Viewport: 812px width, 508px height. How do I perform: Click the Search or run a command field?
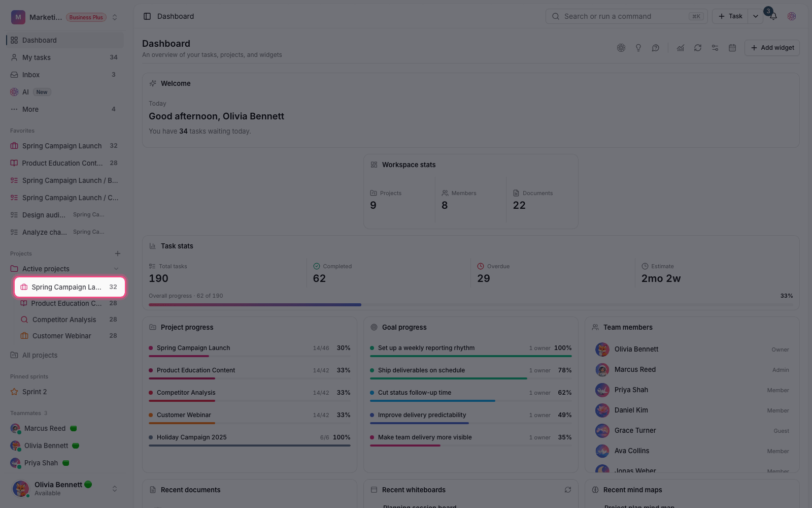[627, 16]
